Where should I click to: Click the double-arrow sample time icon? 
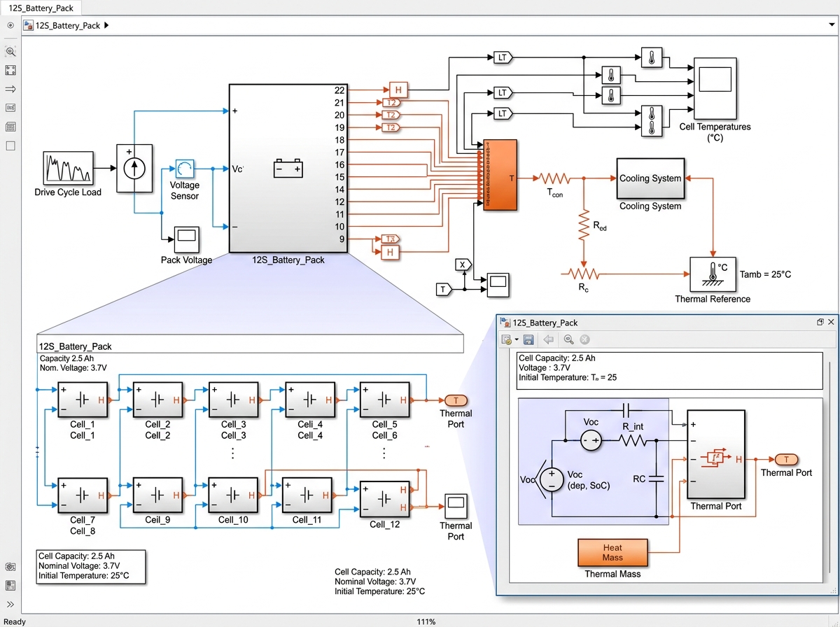click(10, 90)
